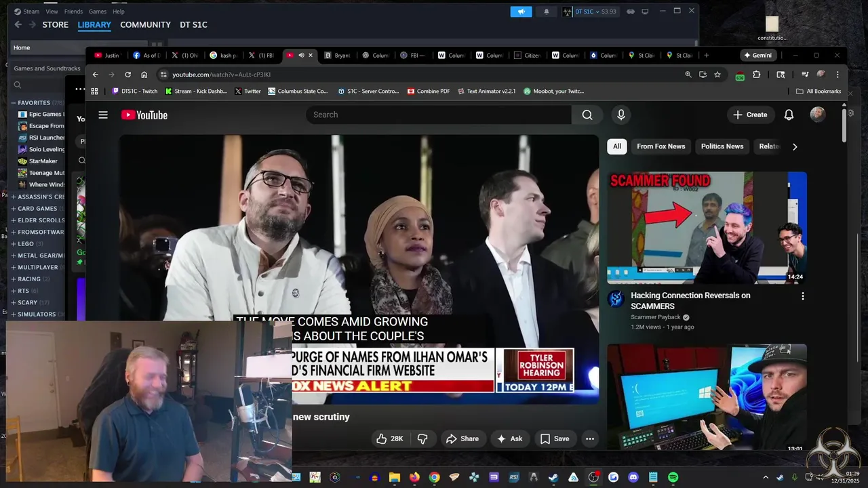The width and height of the screenshot is (868, 488).
Task: Click the YouTube logo to go home
Action: click(144, 115)
